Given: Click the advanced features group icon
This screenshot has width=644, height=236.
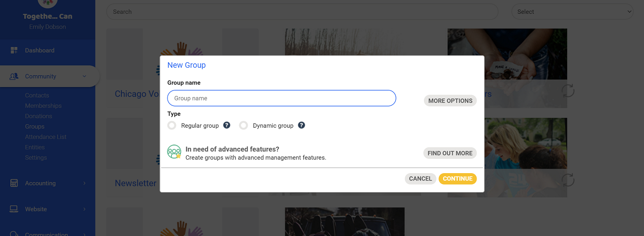Looking at the screenshot, I should tap(174, 152).
